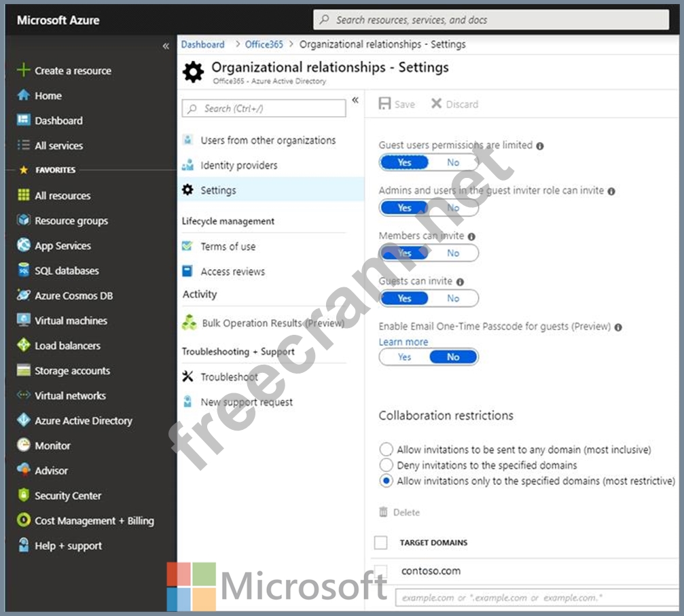The image size is (684, 616).
Task: Open the Azure Active Directory icon
Action: pos(24,420)
